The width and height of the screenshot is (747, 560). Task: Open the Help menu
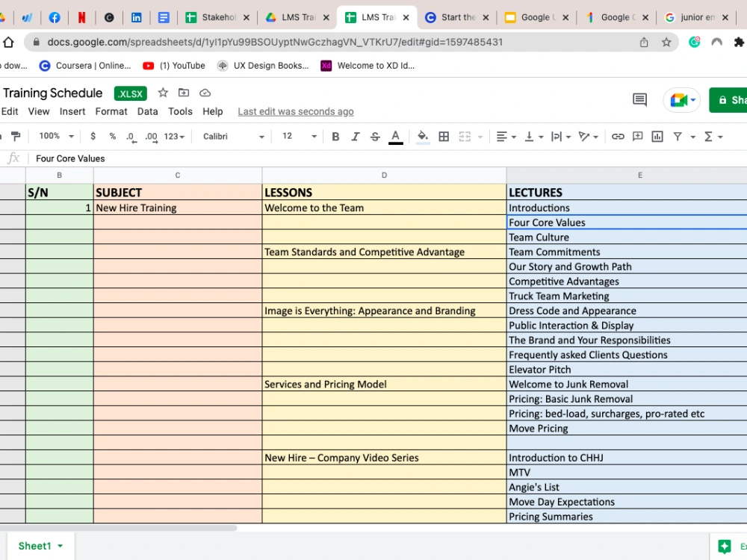(x=212, y=111)
